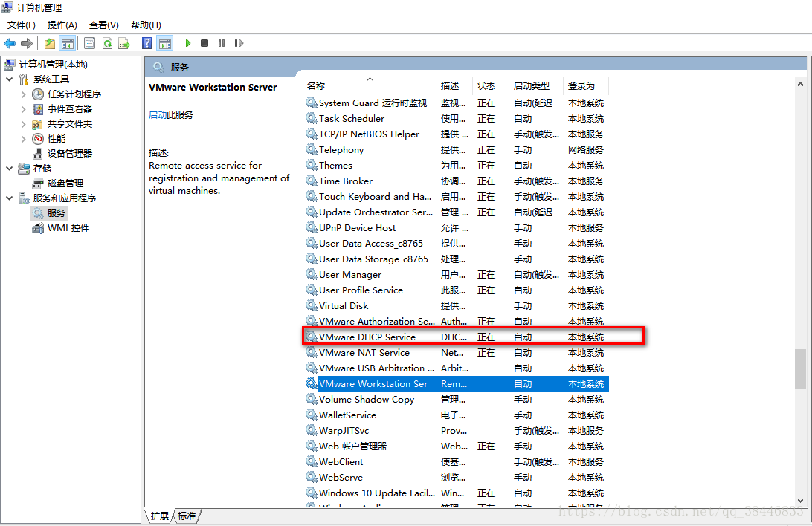The height and width of the screenshot is (526, 812).
Task: Click the gear icon beside Virtual Disk
Action: 311,305
